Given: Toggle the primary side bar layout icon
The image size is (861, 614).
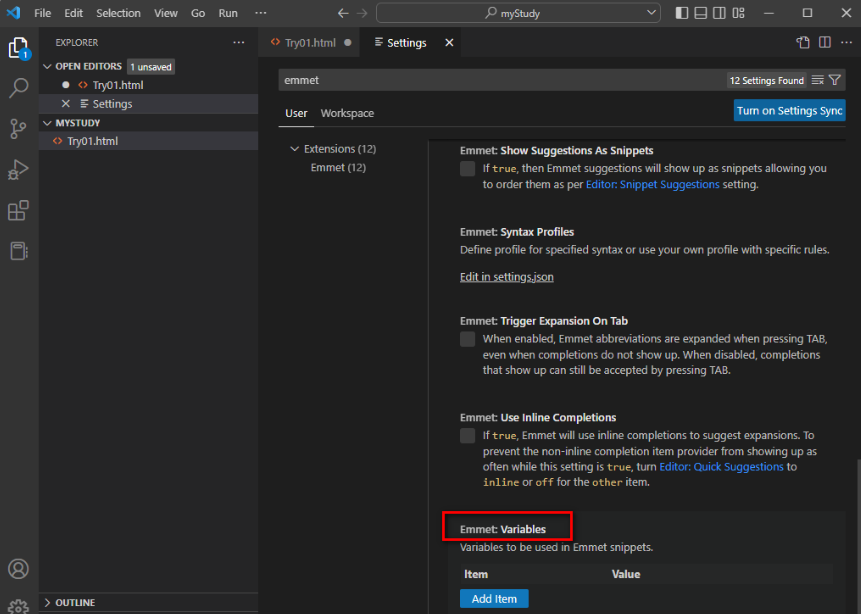Looking at the screenshot, I should pyautogui.click(x=681, y=13).
